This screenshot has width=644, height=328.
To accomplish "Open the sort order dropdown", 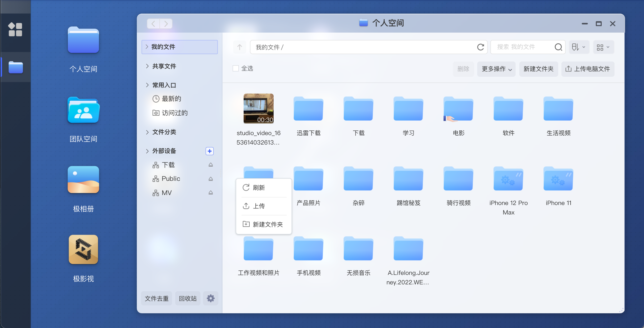I will (x=578, y=47).
